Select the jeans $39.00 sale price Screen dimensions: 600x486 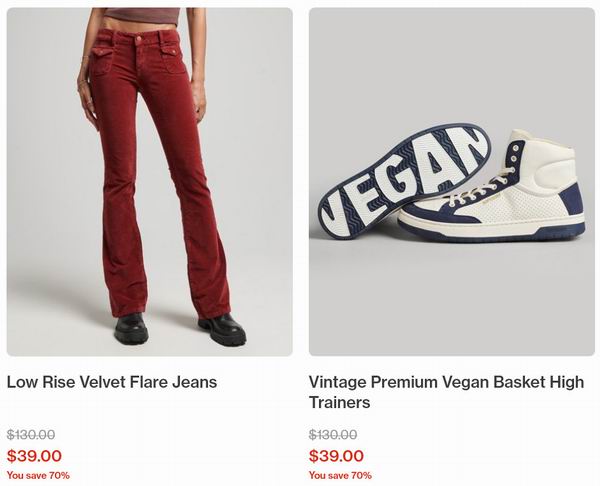(34, 456)
